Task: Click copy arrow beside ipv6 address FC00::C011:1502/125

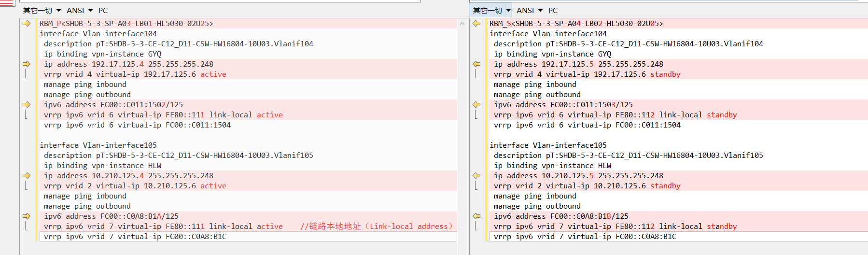Action: pos(26,105)
